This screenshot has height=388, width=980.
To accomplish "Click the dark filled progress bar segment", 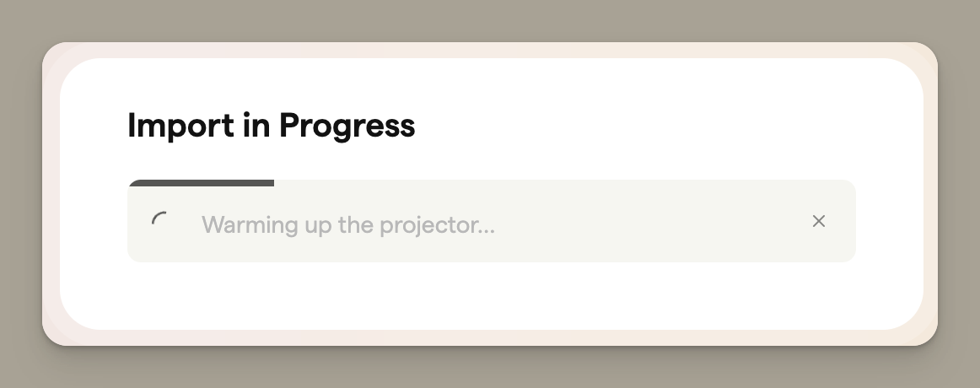I will pos(201,183).
